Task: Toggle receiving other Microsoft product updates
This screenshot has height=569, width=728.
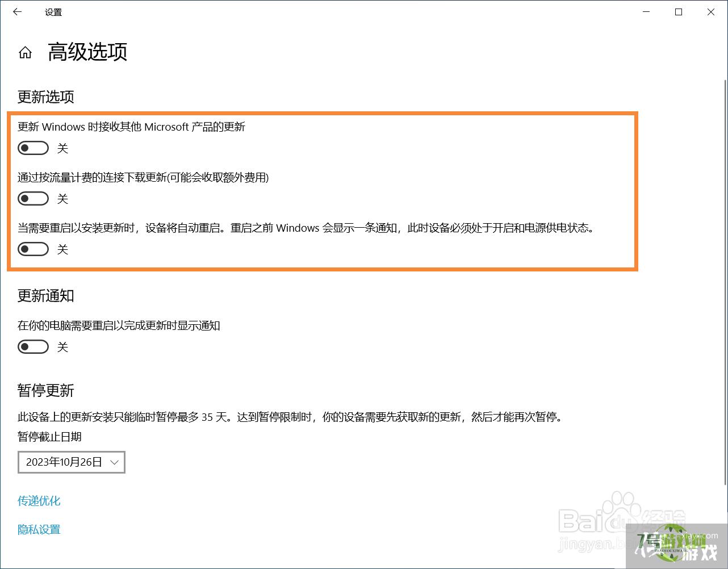Action: pyautogui.click(x=33, y=148)
